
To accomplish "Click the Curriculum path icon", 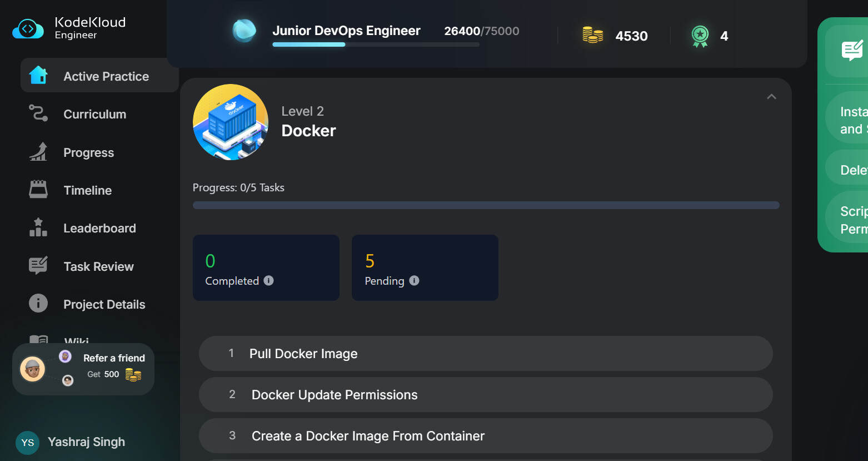I will click(x=38, y=113).
